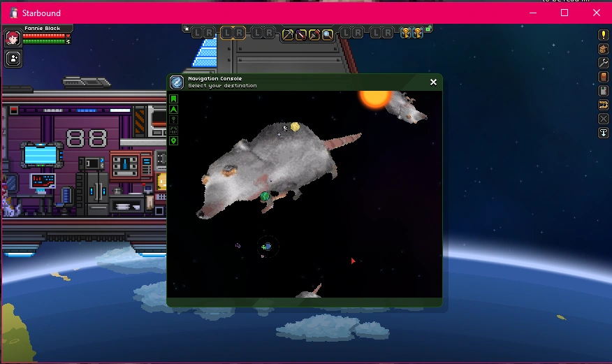Viewport: 612px width, 364px height.
Task: Select the yellow planet on the map
Action: click(x=295, y=127)
